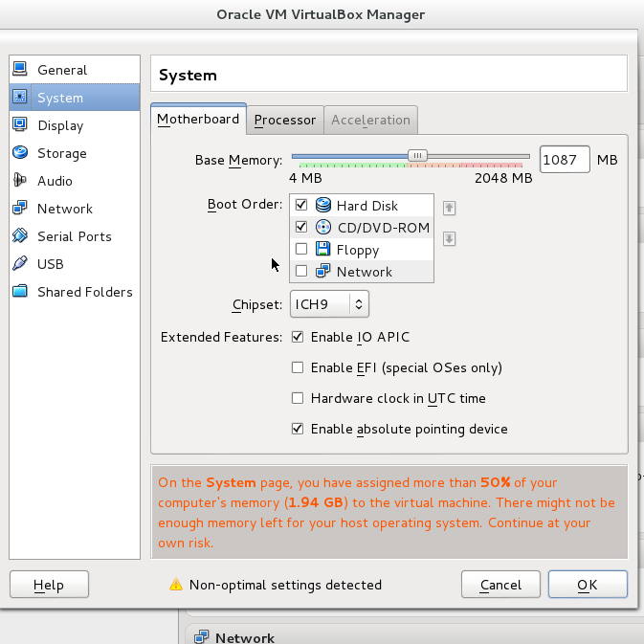Screen dimensions: 644x644
Task: Click the USB plug icon in sidebar
Action: 20,263
